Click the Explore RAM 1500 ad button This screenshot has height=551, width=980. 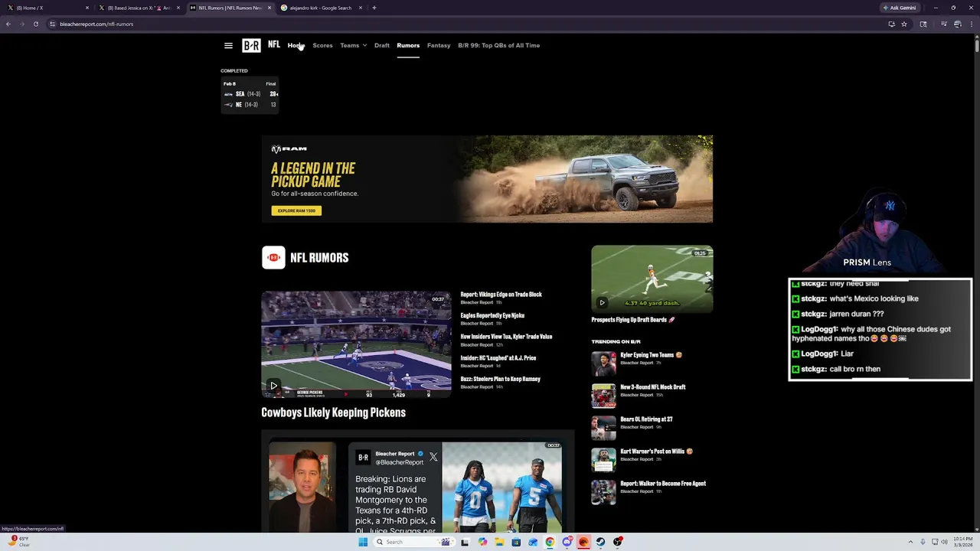click(296, 210)
